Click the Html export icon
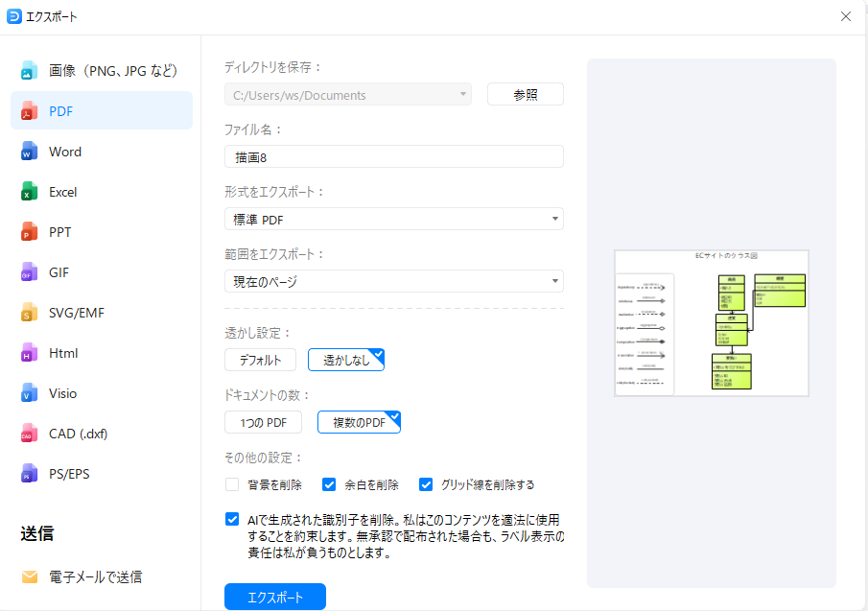This screenshot has width=868, height=611. pyautogui.click(x=28, y=352)
